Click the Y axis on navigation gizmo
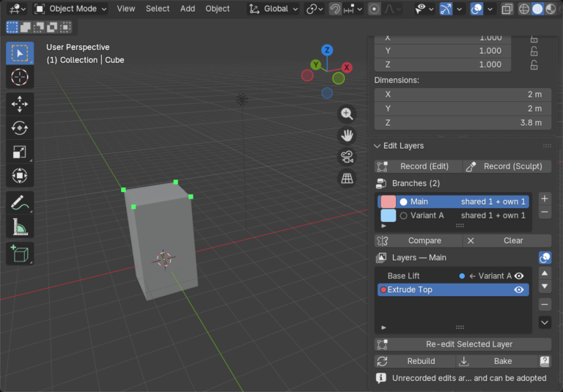 click(316, 64)
